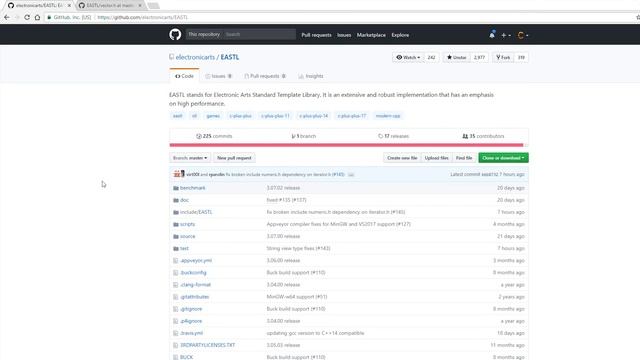Switch to the Pull requests repository tab
This screenshot has width=640, height=360.
click(265, 76)
